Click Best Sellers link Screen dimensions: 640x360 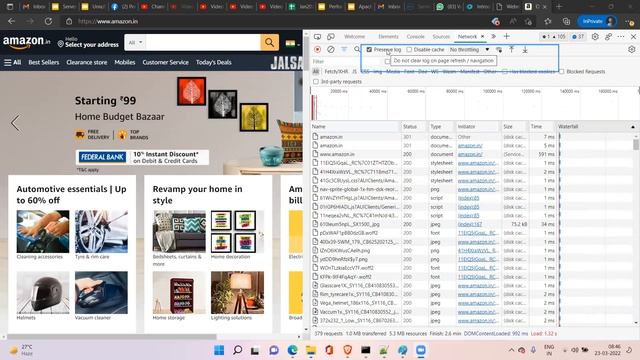44,62
